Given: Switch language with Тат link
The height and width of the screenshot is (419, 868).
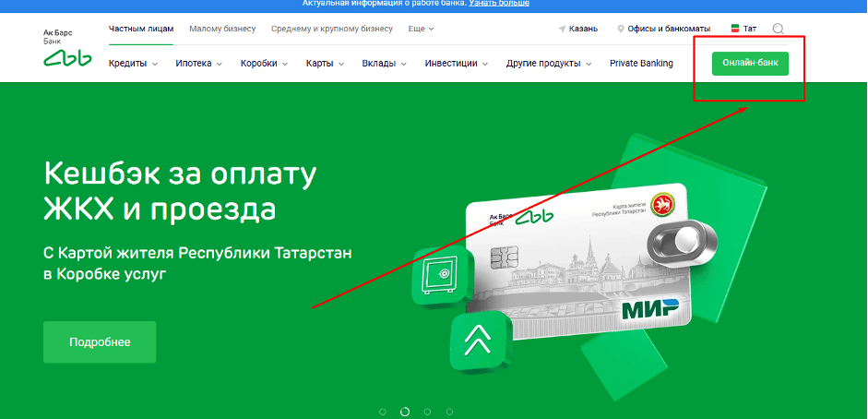Looking at the screenshot, I should coord(750,29).
